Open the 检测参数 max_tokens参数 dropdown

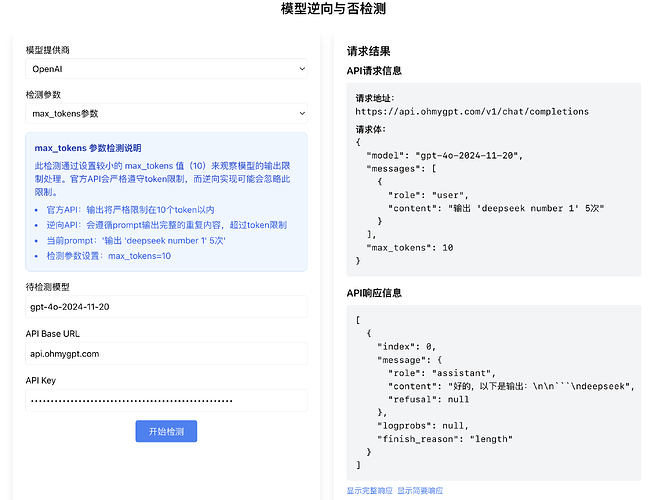(166, 114)
